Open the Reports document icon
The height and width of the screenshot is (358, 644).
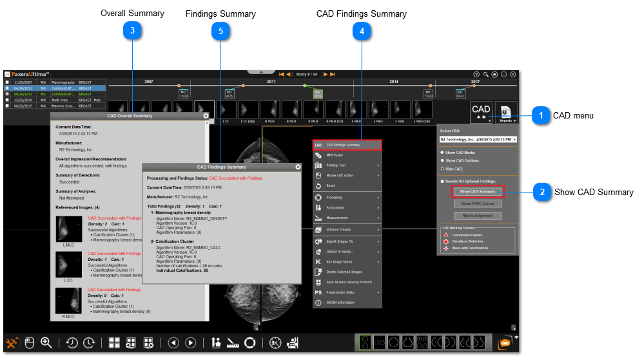(506, 112)
